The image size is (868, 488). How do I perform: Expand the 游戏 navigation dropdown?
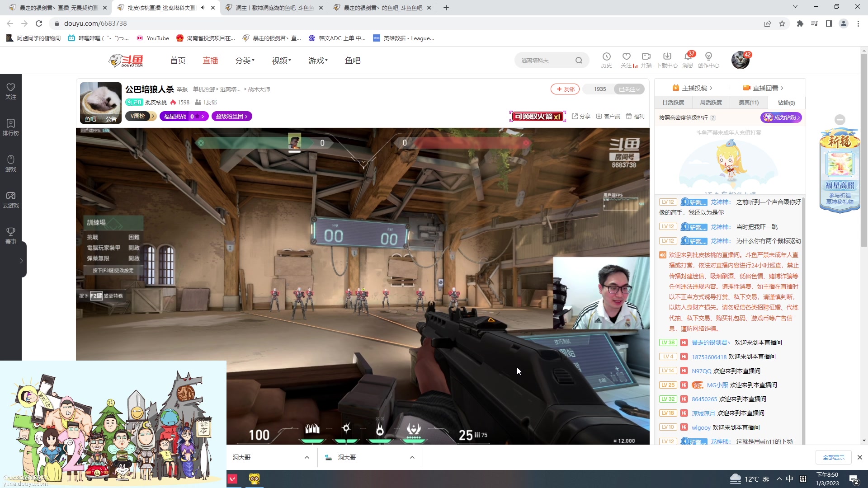[x=318, y=61]
